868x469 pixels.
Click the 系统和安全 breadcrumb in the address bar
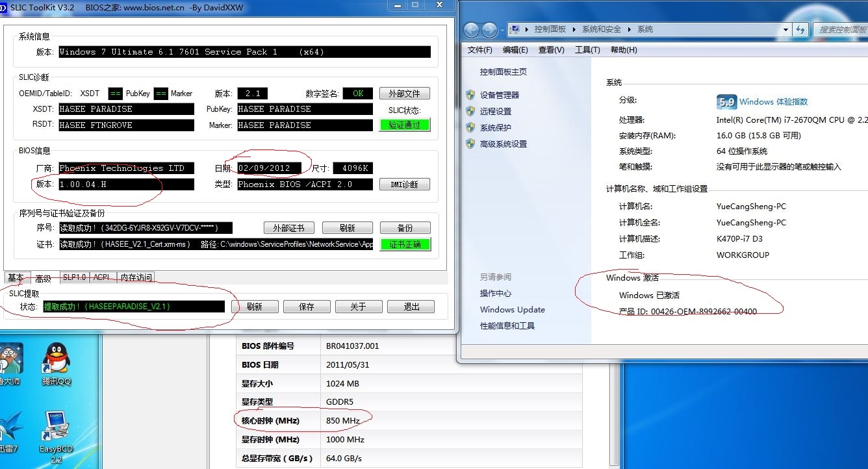pos(602,29)
